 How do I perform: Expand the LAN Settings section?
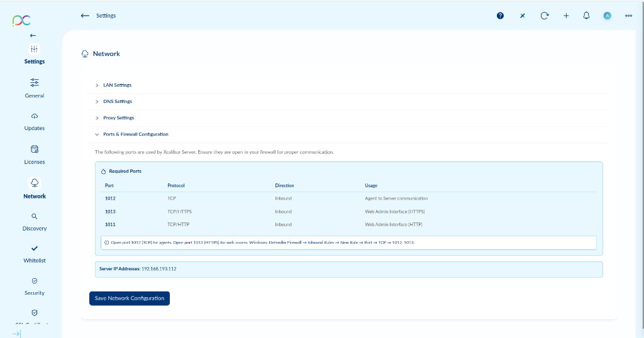[117, 85]
